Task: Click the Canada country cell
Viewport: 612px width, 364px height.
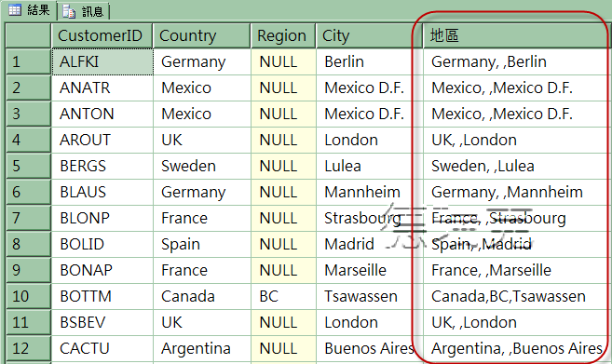Action: (202, 296)
